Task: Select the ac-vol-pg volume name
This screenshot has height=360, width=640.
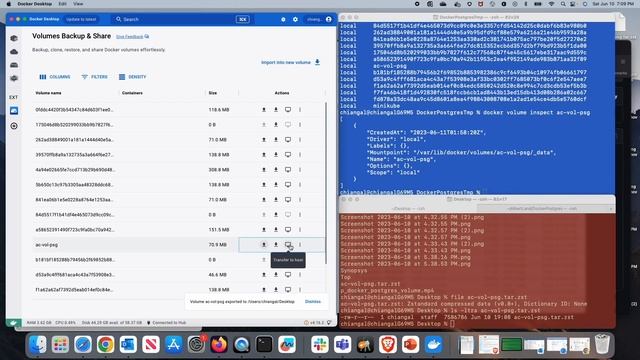Action: 47,245
